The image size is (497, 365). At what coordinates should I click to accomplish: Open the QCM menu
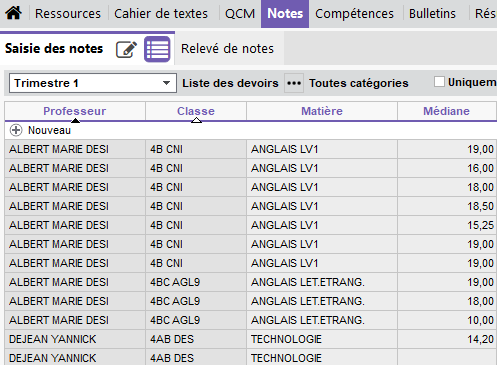240,14
